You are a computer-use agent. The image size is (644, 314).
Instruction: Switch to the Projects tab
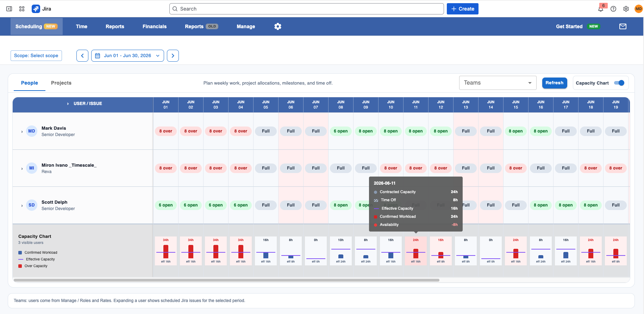61,83
